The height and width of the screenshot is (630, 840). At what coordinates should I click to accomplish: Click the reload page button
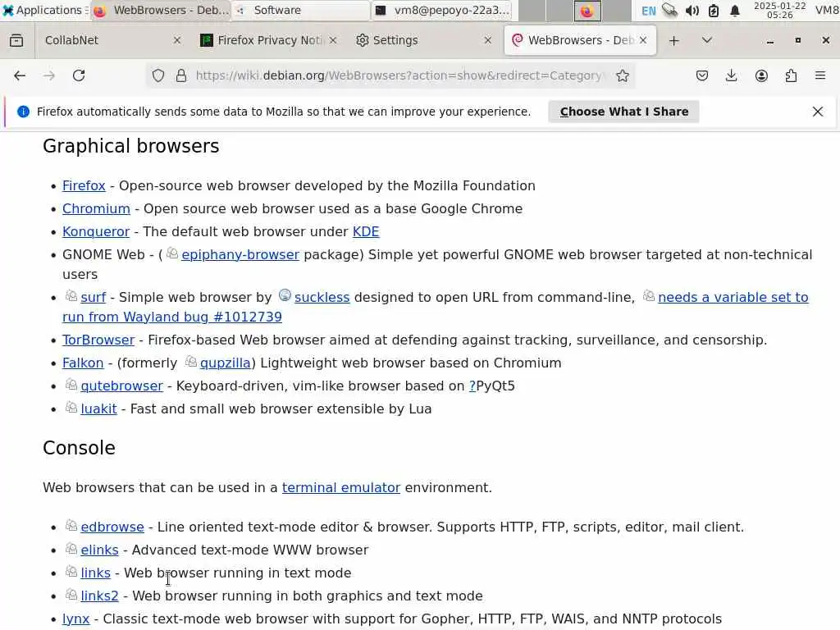coord(79,75)
